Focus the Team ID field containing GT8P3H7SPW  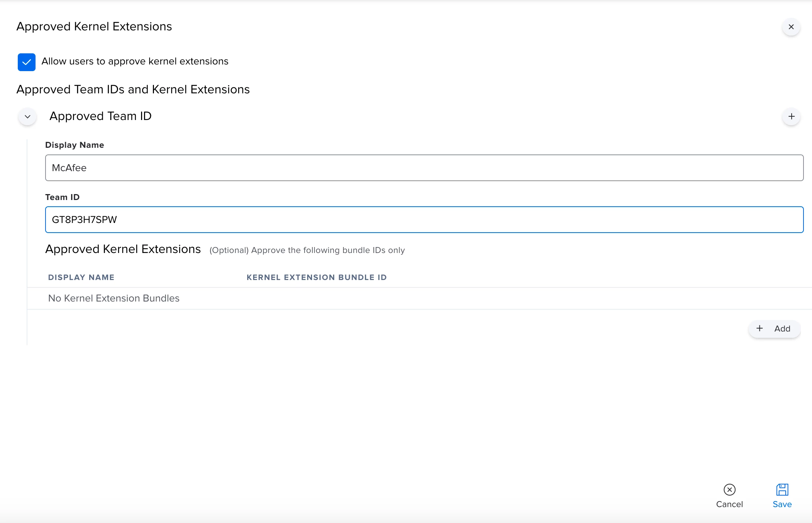[x=424, y=220]
